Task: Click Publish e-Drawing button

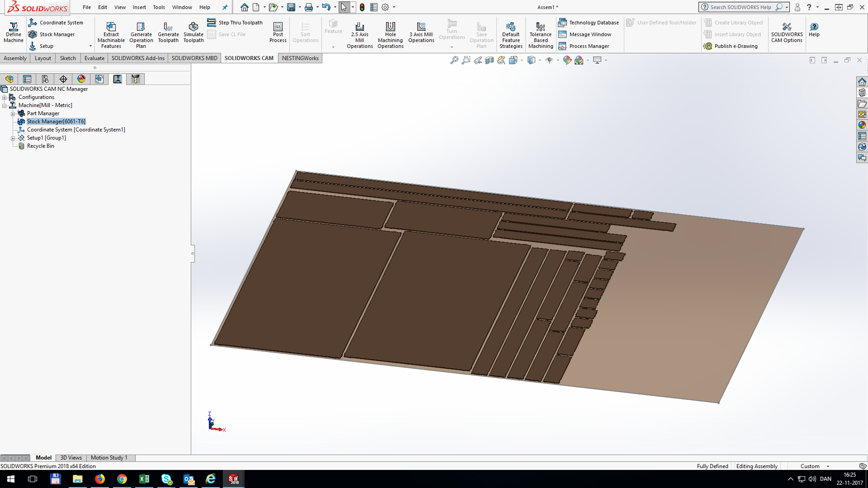Action: click(x=731, y=46)
